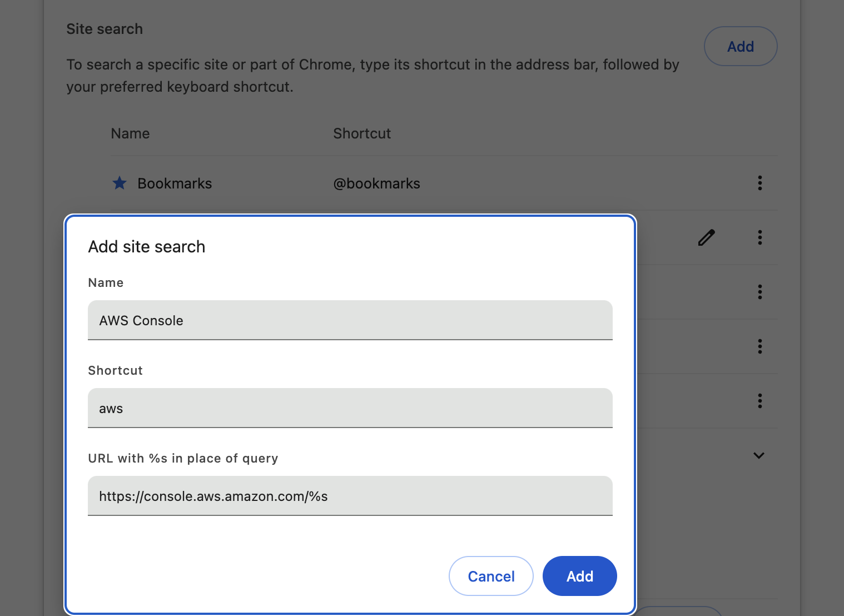The height and width of the screenshot is (616, 844).
Task: Click the Add button in Site search header
Action: (740, 46)
